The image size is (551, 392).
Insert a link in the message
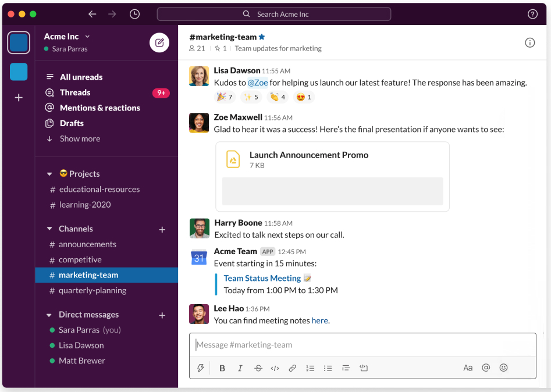292,368
